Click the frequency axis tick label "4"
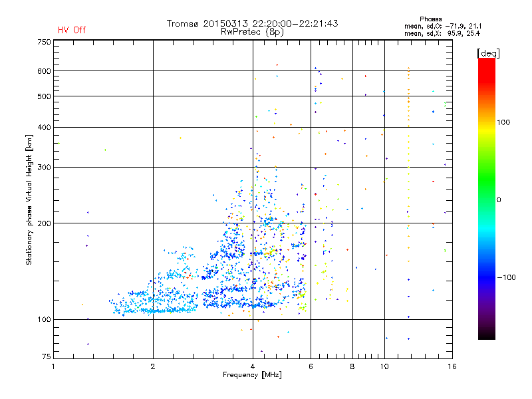The image size is (532, 399). (x=253, y=366)
